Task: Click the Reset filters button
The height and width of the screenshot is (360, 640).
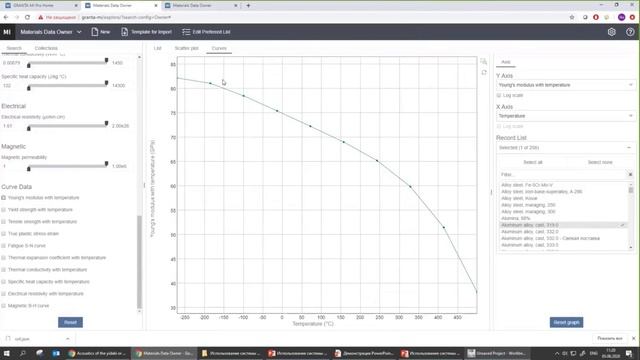Action: point(70,322)
